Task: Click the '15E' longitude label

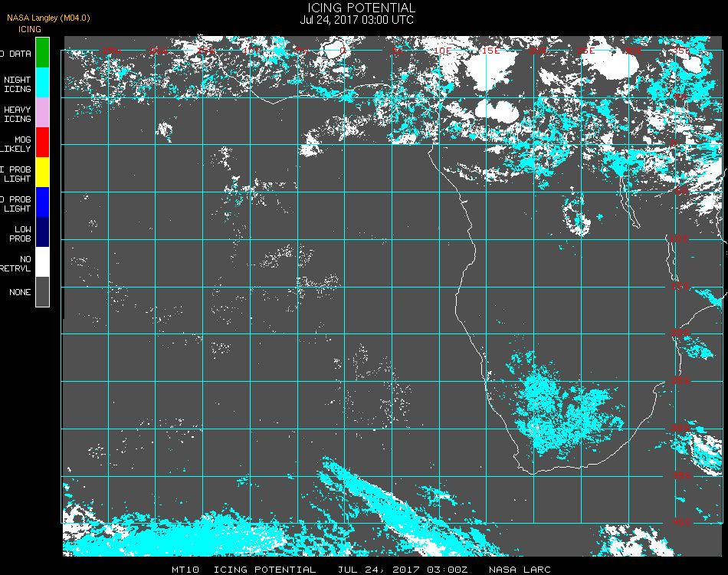Action: point(490,51)
